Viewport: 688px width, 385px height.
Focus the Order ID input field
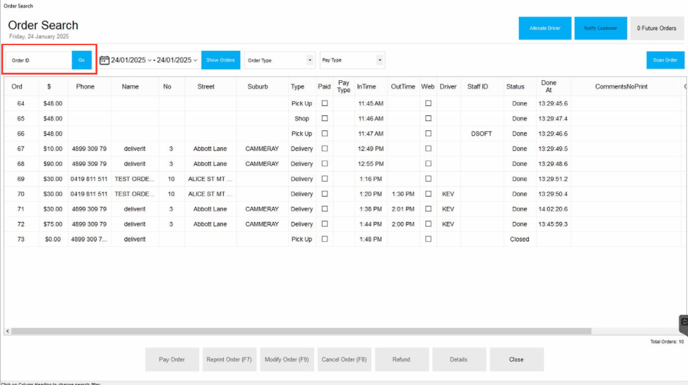pos(39,60)
